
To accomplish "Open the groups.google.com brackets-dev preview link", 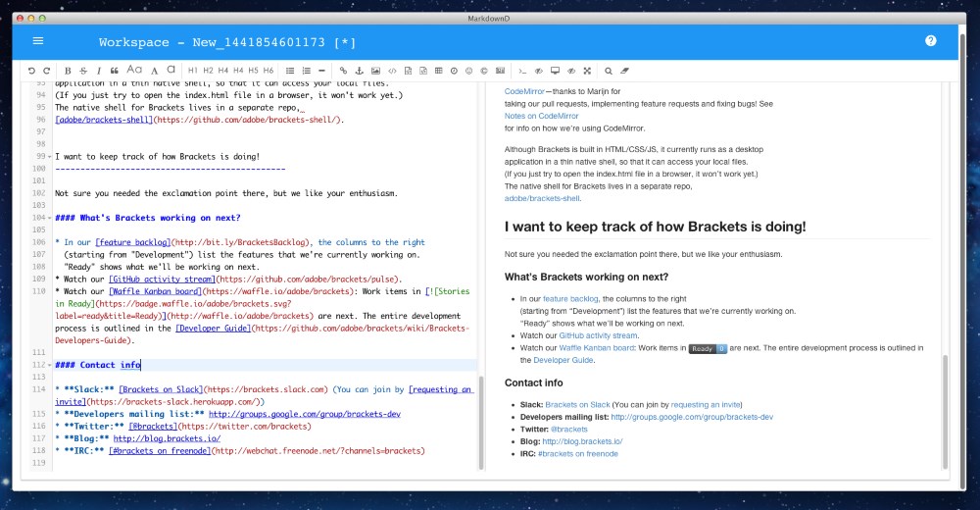I will (x=692, y=417).
